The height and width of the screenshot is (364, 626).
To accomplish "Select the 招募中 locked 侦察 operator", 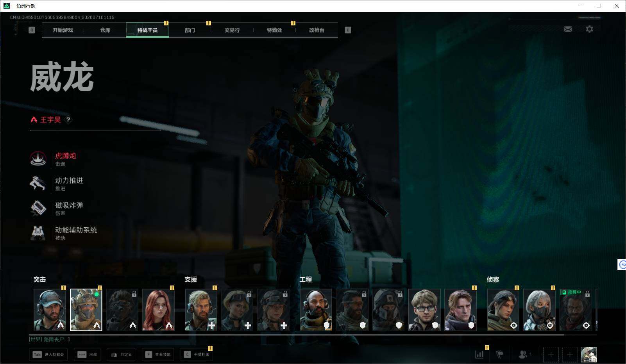I will 576,310.
